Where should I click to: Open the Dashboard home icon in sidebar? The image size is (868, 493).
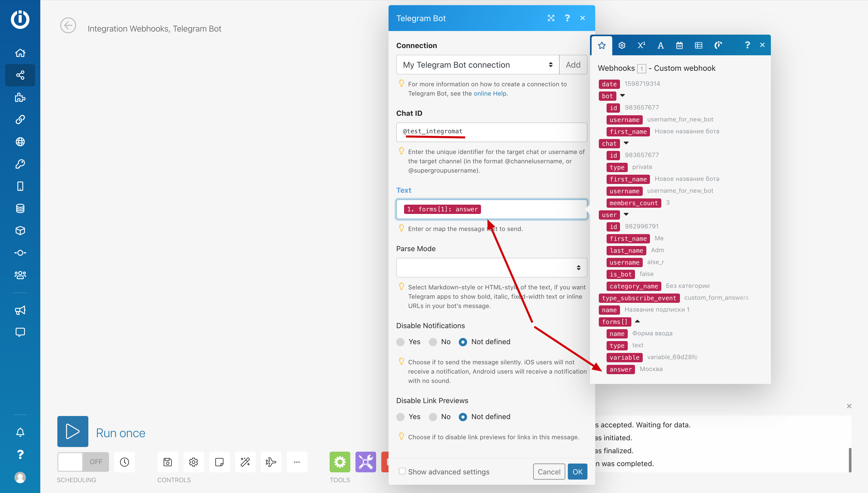pyautogui.click(x=20, y=53)
